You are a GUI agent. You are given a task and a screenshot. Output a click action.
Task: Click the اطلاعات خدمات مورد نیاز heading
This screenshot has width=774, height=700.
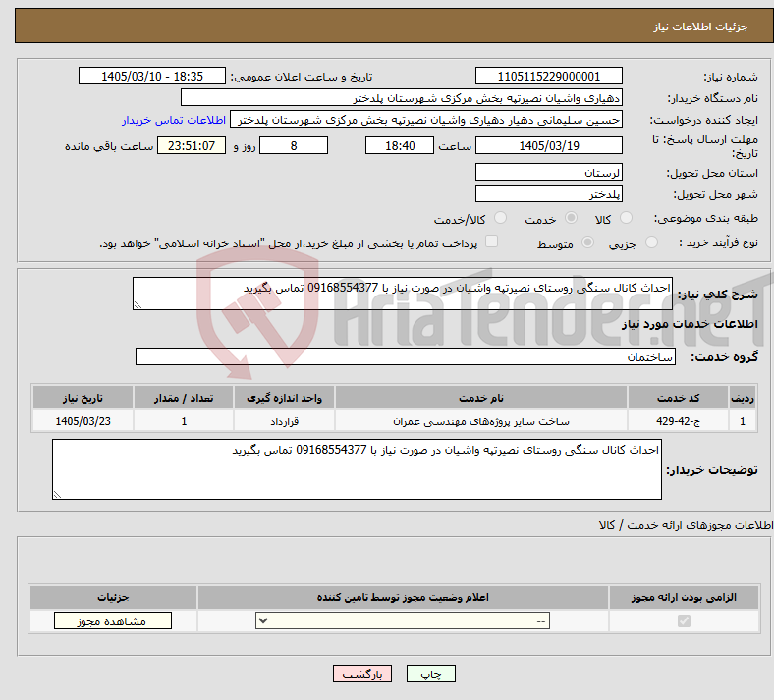[x=690, y=324]
